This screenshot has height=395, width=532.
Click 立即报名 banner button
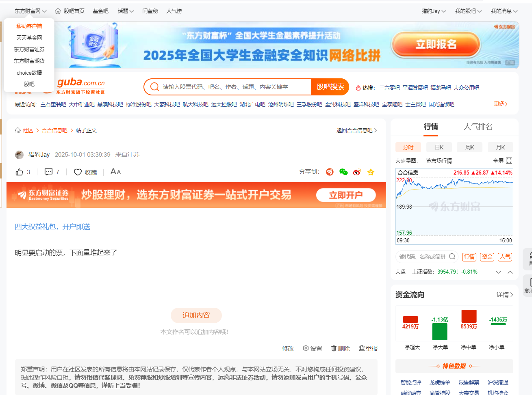coord(436,44)
